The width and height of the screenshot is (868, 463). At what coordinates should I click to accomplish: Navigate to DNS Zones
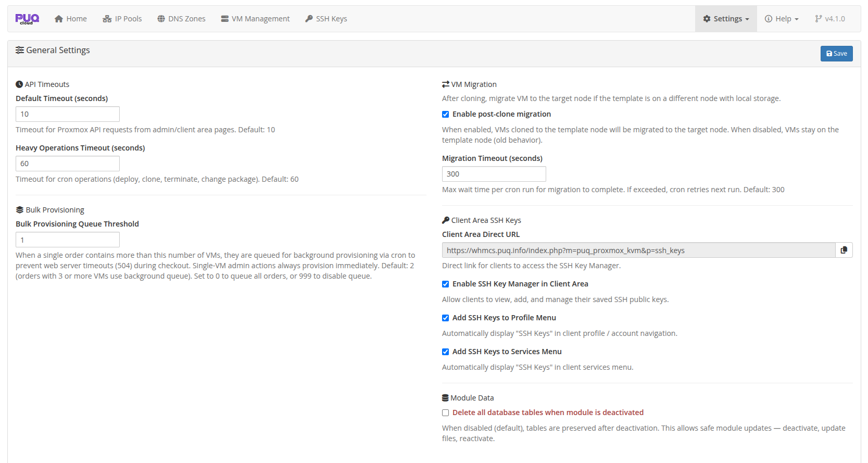click(181, 19)
